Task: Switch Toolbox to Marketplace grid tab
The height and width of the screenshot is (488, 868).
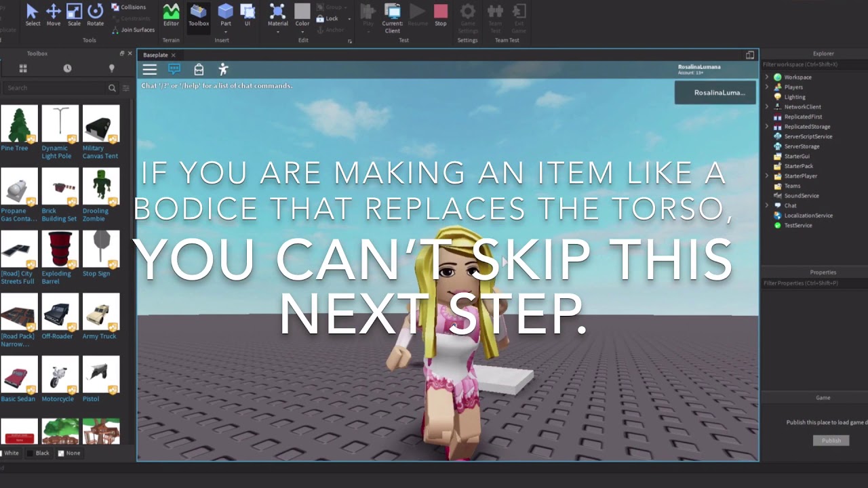Action: 22,68
